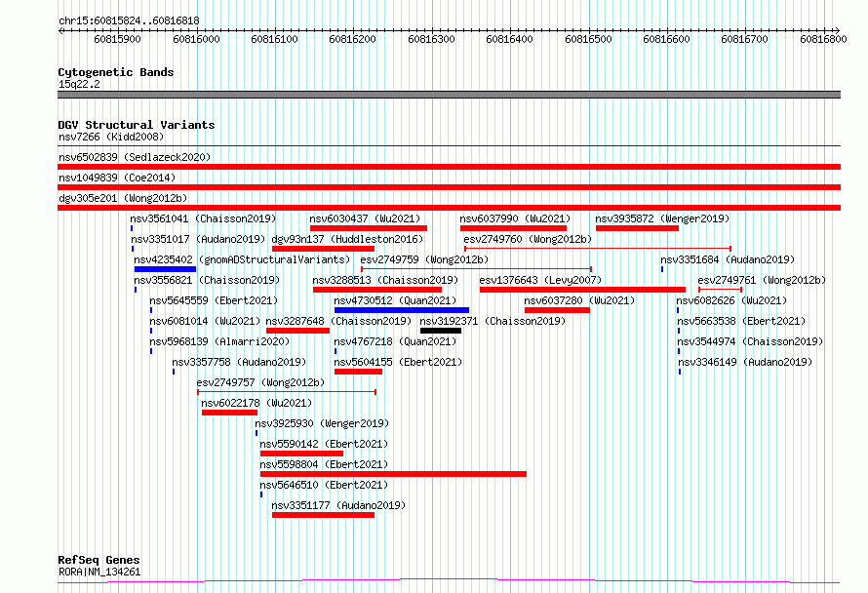The width and height of the screenshot is (868, 593).
Task: Select the red bar under esv1376643
Action: click(582, 290)
